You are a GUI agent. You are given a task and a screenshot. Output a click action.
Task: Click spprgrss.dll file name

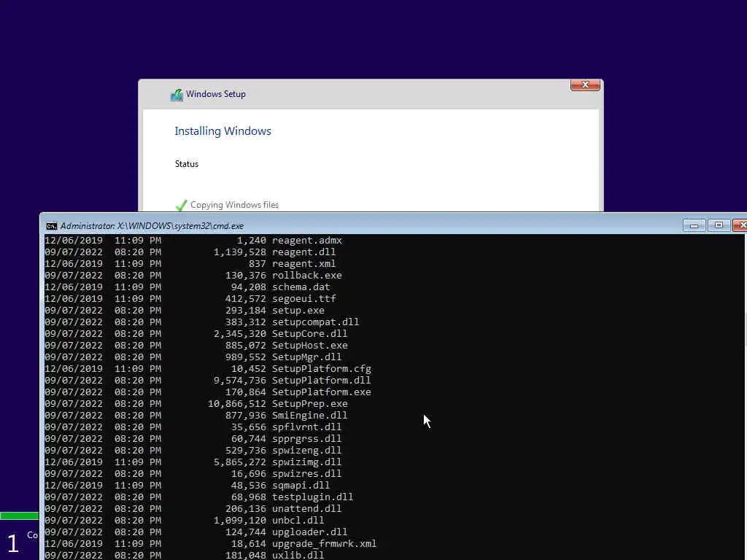[307, 438]
